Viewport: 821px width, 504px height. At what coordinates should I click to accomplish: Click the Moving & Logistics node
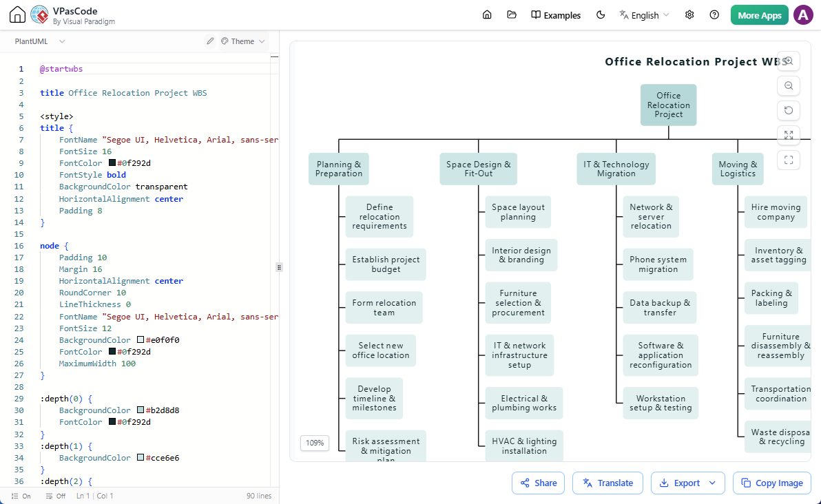click(738, 169)
